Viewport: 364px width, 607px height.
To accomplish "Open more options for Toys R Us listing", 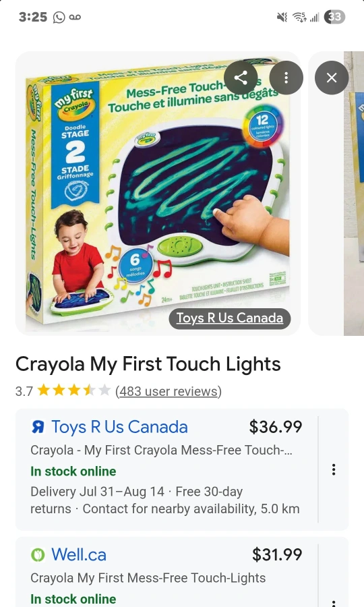I will tap(334, 469).
